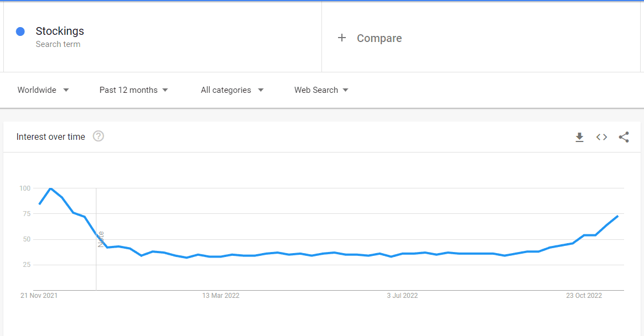Click the chart peak at 100
Viewport: 644px width, 336px height.
(x=50, y=188)
